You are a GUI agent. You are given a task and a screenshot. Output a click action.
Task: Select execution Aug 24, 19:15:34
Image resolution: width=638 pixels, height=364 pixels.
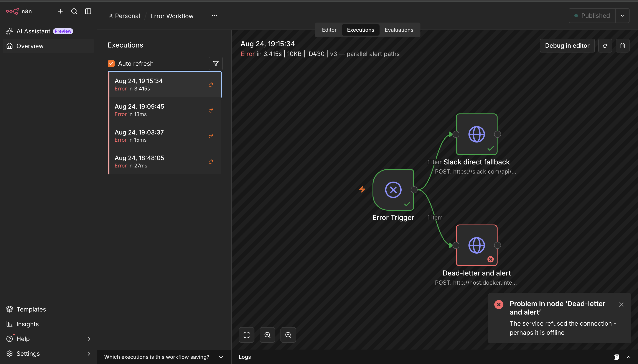pos(165,85)
